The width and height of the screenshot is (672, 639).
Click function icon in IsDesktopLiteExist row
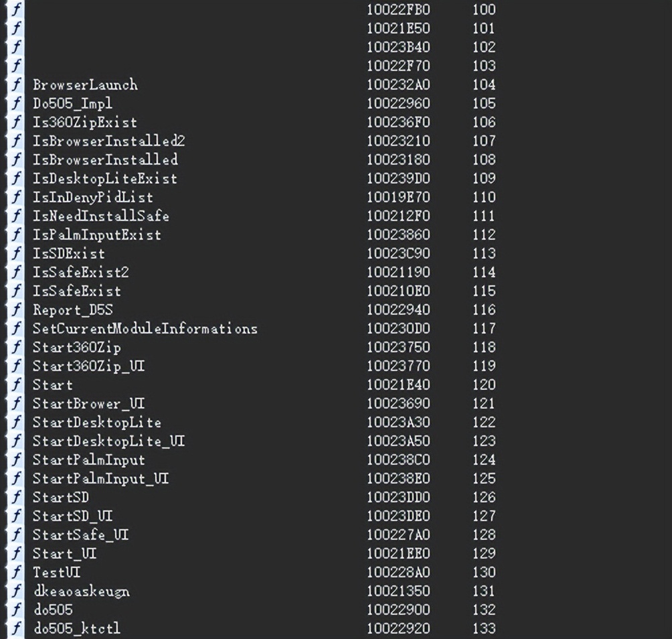click(x=16, y=178)
